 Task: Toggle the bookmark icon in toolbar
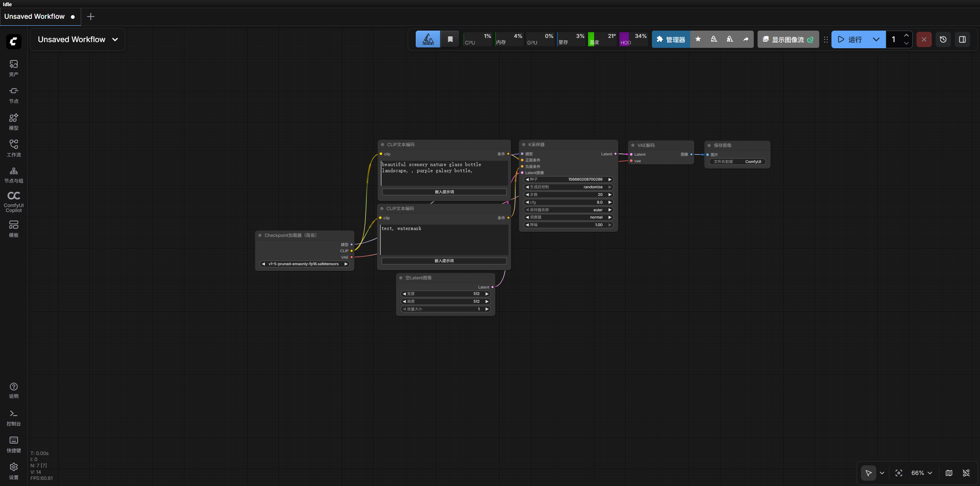pyautogui.click(x=451, y=39)
